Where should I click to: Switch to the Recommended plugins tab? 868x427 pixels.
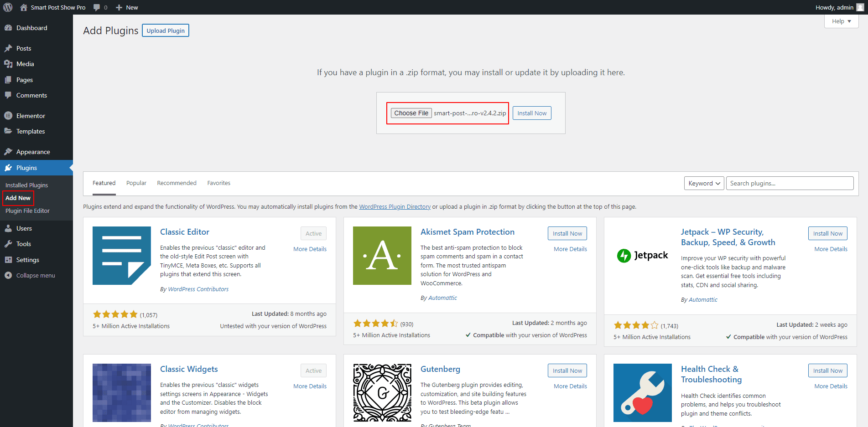[x=177, y=183]
